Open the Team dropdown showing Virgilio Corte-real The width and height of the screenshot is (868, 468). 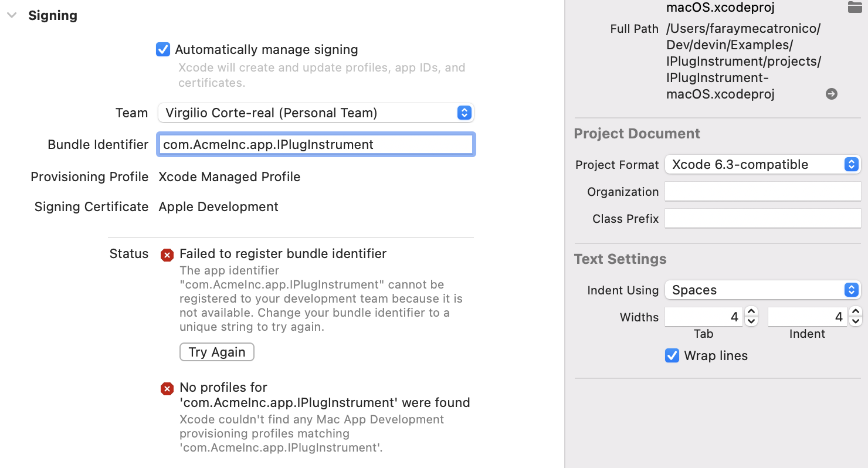(316, 113)
